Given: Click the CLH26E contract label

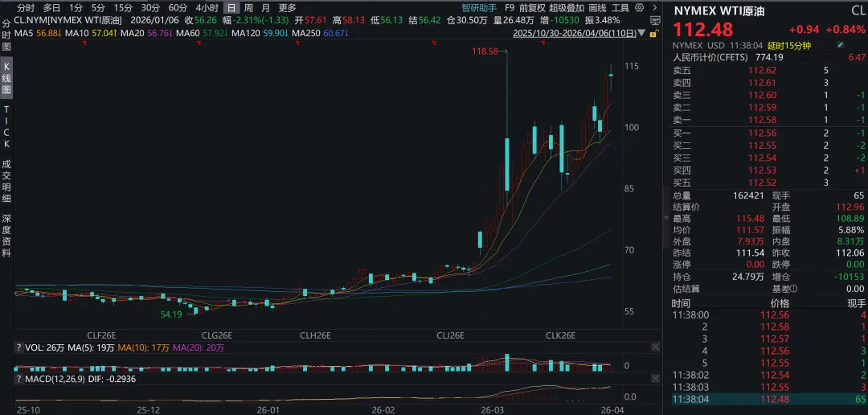Looking at the screenshot, I should pos(315,335).
